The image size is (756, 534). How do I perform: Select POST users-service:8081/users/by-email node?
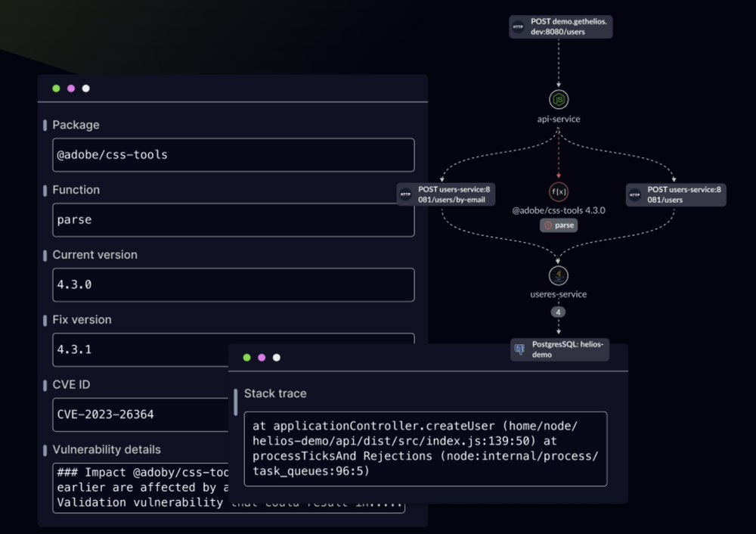[445, 194]
